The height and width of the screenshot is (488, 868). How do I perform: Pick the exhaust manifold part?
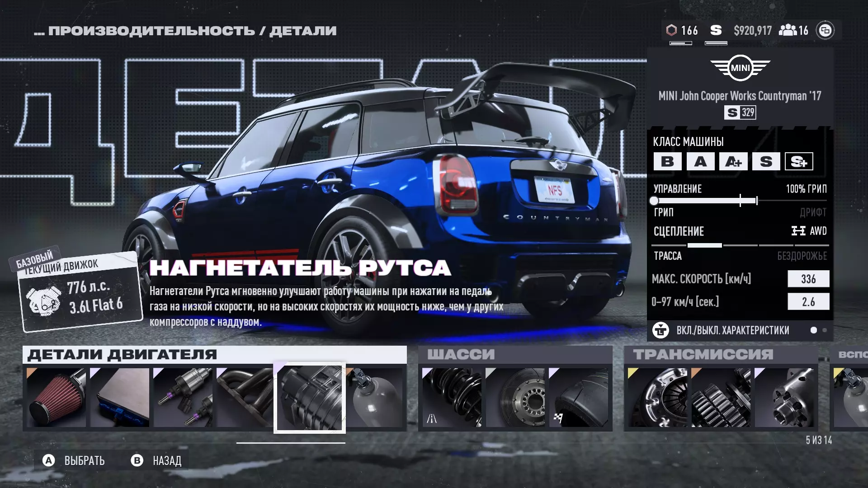point(245,397)
